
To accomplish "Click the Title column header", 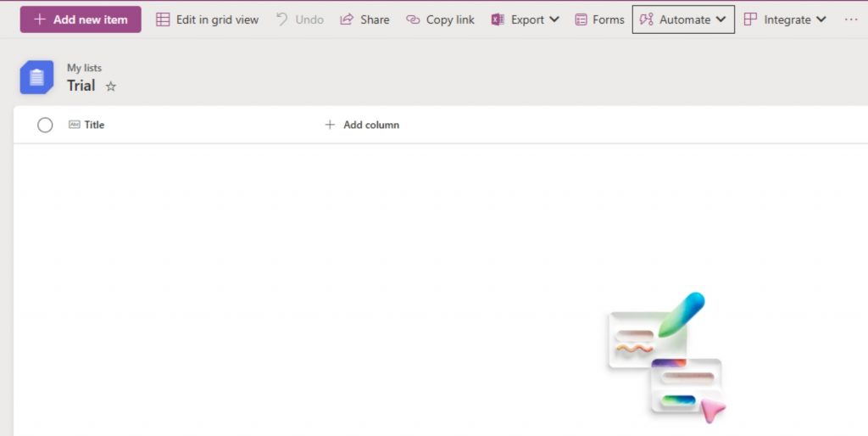I will tap(87, 125).
